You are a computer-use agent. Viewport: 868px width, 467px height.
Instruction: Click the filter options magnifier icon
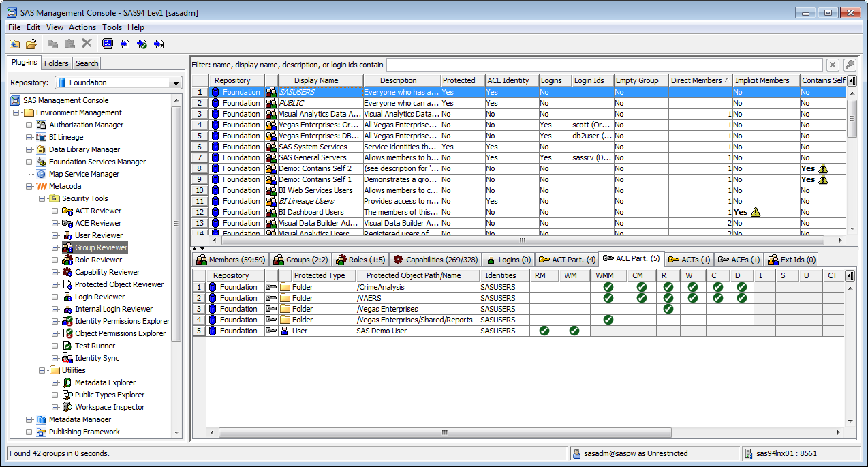coord(850,65)
